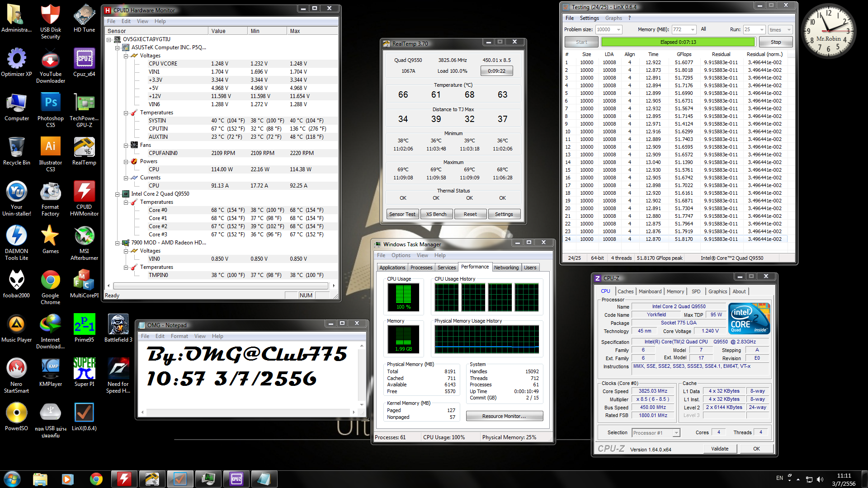Click HWMonitor horizontal scrollbar track
The width and height of the screenshot is (868, 488).
221,286
